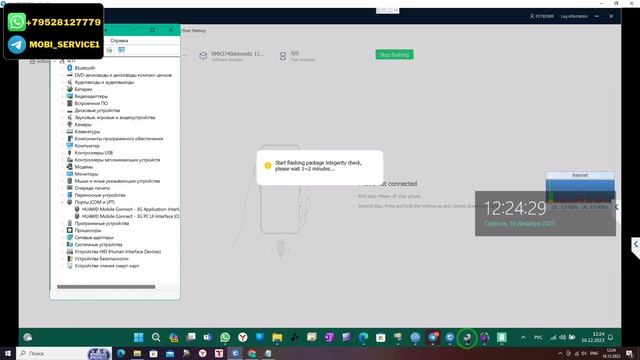The width and height of the screenshot is (640, 360).
Task: Click the Очереди печати printer icon
Action: pos(70,188)
